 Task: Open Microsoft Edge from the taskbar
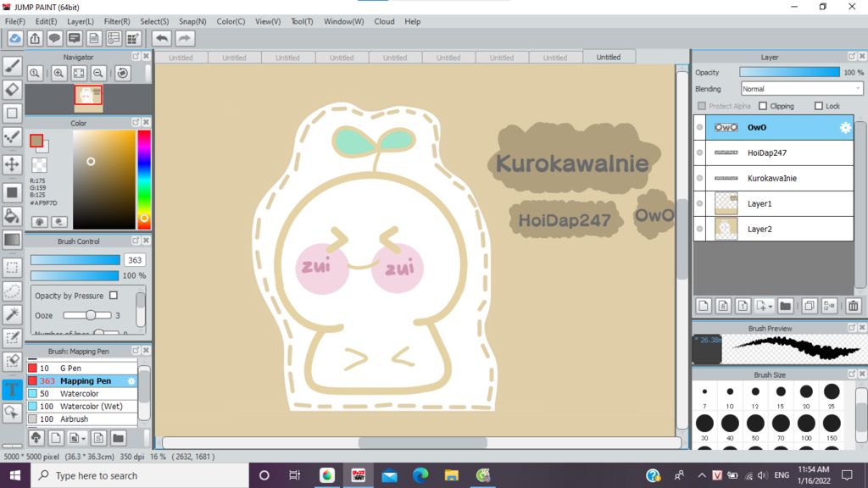[420, 475]
